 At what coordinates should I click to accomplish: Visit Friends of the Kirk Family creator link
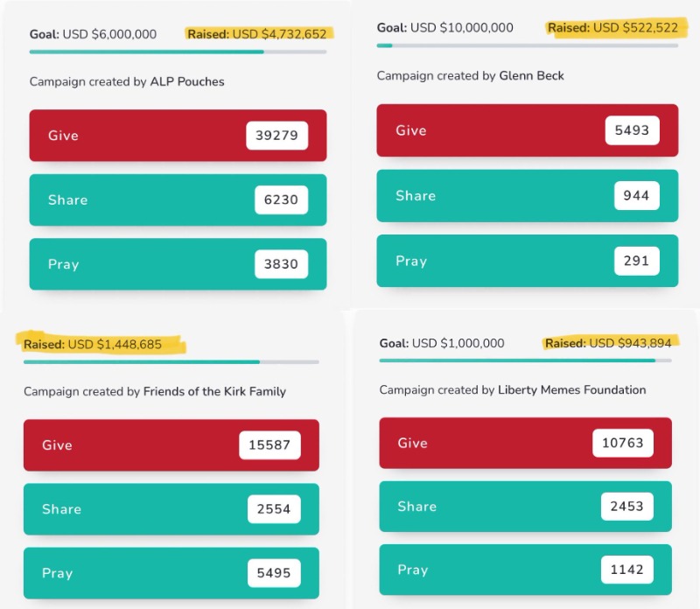click(x=214, y=392)
